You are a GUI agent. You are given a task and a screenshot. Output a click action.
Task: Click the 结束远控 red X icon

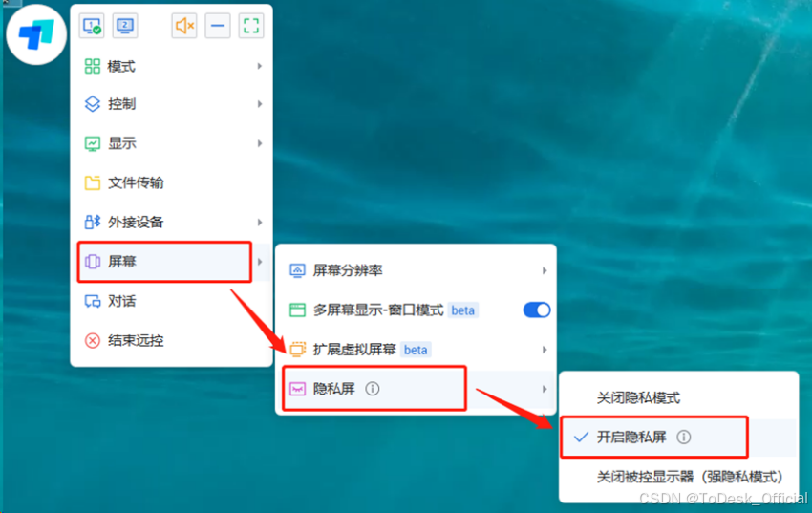coord(92,341)
